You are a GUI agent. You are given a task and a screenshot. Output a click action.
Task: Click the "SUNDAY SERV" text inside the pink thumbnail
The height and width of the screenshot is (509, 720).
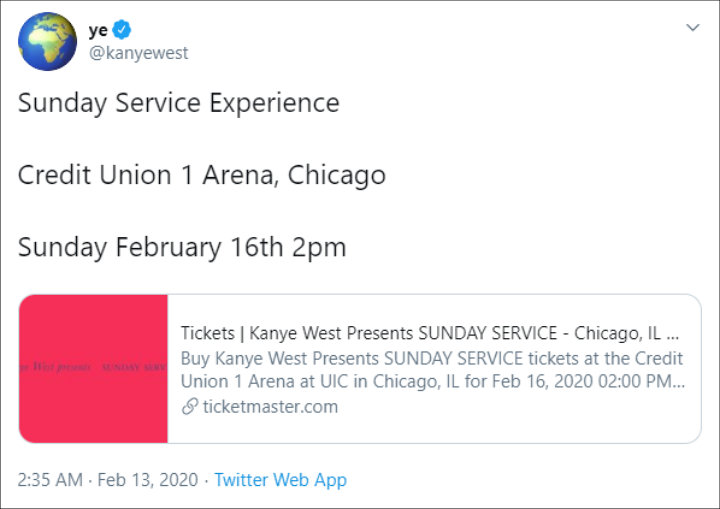pyautogui.click(x=134, y=368)
